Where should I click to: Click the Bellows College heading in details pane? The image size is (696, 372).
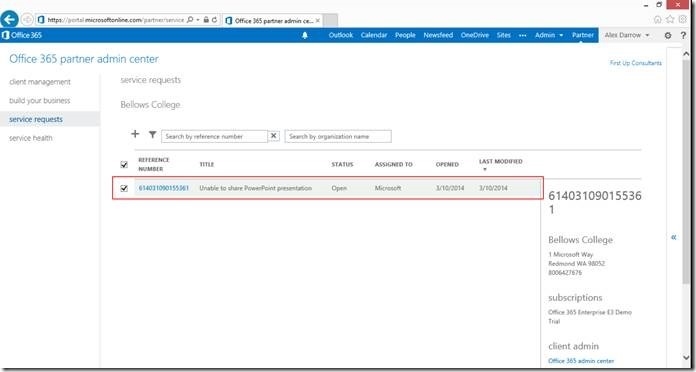click(580, 240)
